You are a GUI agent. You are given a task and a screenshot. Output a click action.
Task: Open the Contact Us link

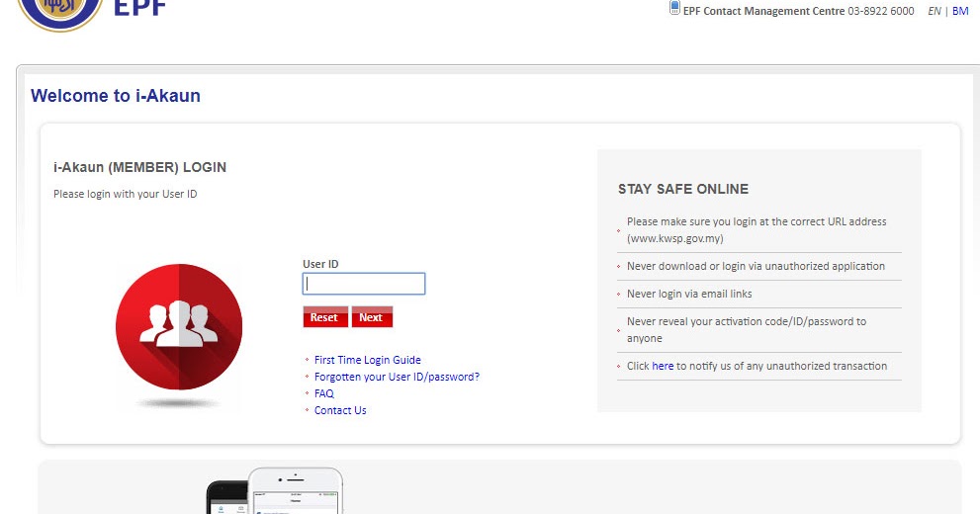[340, 410]
